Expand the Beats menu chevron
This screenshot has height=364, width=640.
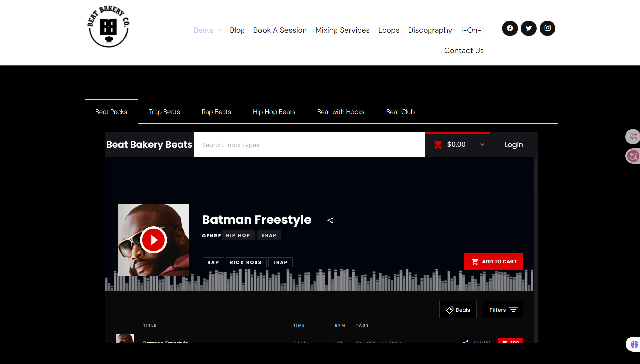[x=220, y=30]
